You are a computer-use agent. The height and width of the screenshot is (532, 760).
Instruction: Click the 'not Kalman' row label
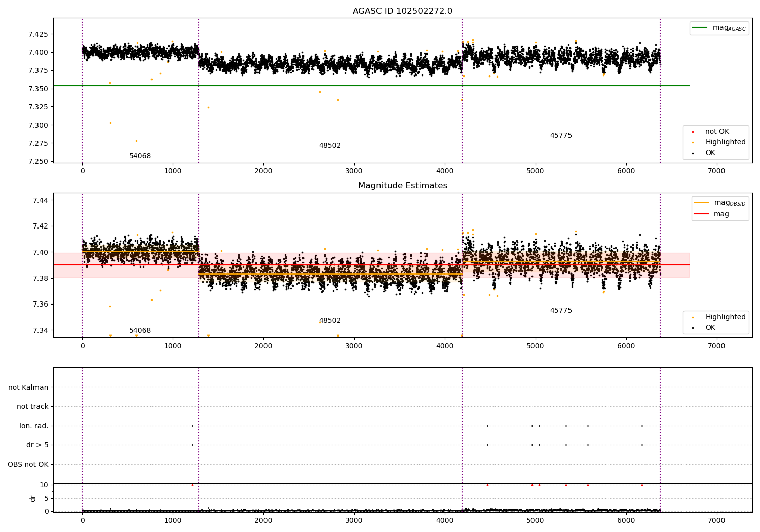click(28, 388)
